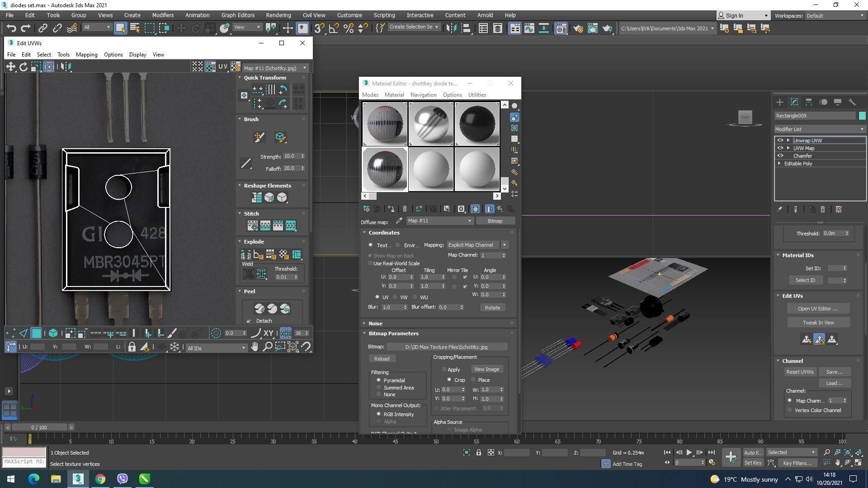Open the Modifier List dropdown
This screenshot has width=868, height=488.
820,129
